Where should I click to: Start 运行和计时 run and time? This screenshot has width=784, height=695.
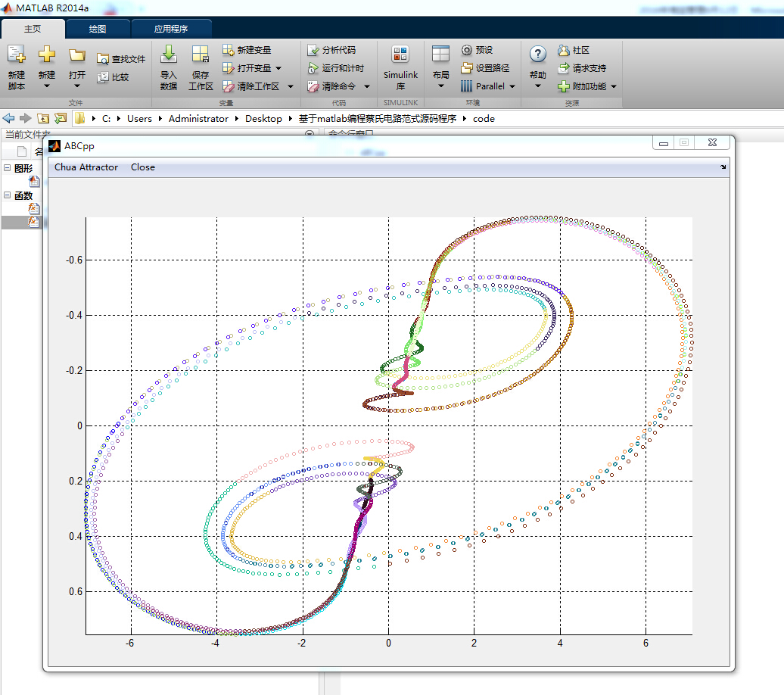(x=335, y=68)
